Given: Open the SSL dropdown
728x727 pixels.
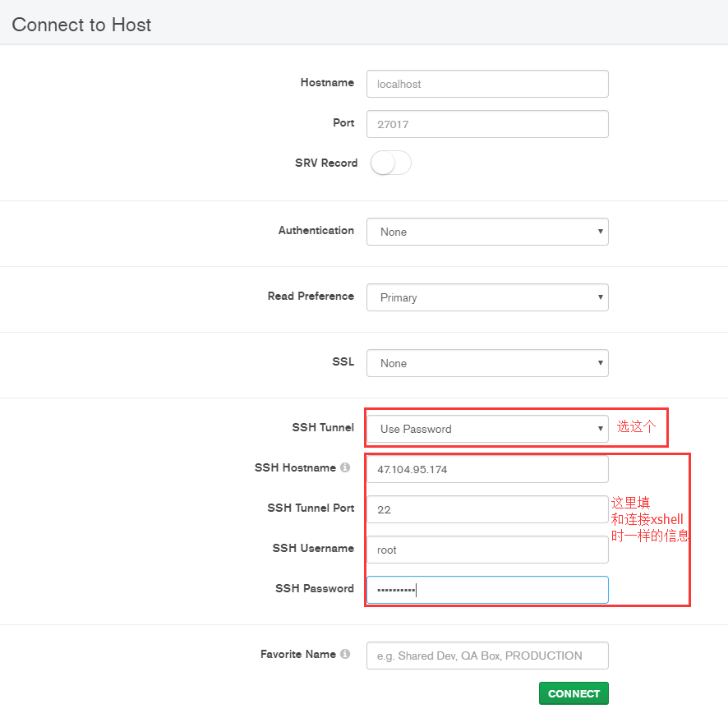Looking at the screenshot, I should (487, 363).
